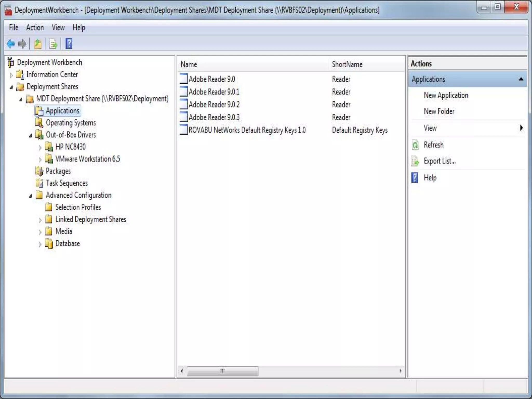Select the Adobe Reader 9.0.2 row
This screenshot has height=399, width=532.
[291, 104]
